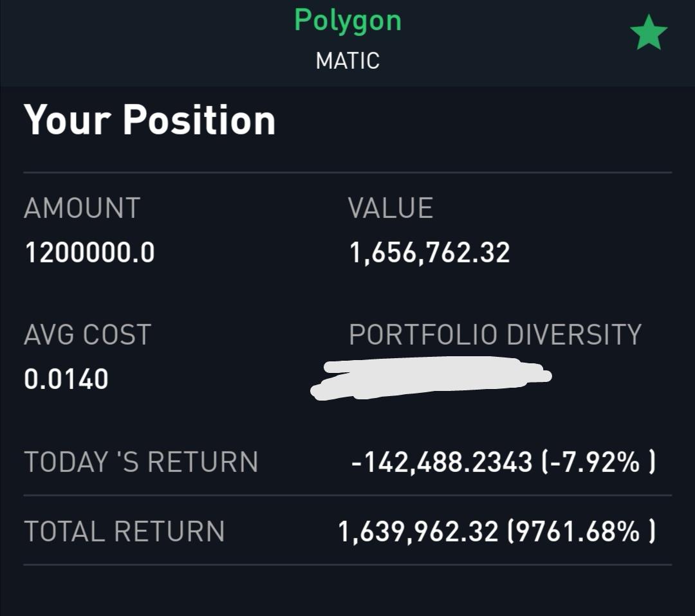Screen dimensions: 695x616
Task: Click the divider line below Total Return row
Action: tap(347, 565)
